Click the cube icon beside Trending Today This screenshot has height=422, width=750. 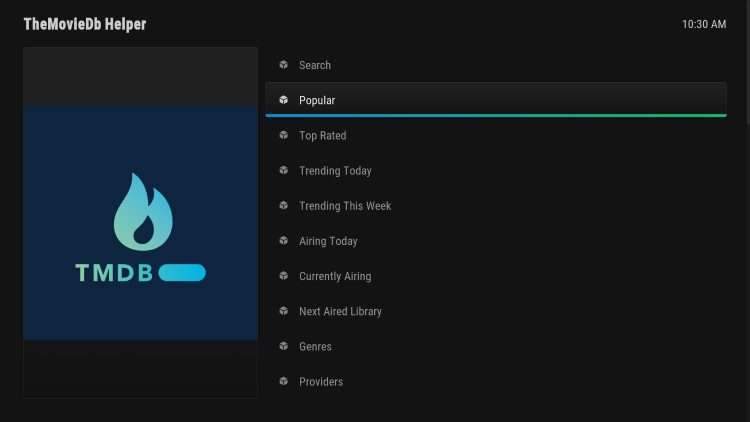click(x=284, y=170)
